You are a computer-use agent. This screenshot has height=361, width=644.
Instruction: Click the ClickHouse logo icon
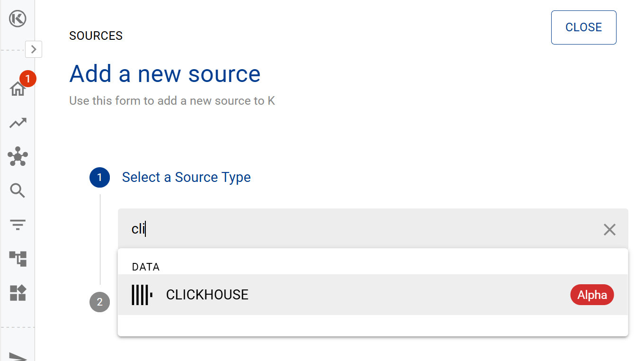(x=142, y=295)
